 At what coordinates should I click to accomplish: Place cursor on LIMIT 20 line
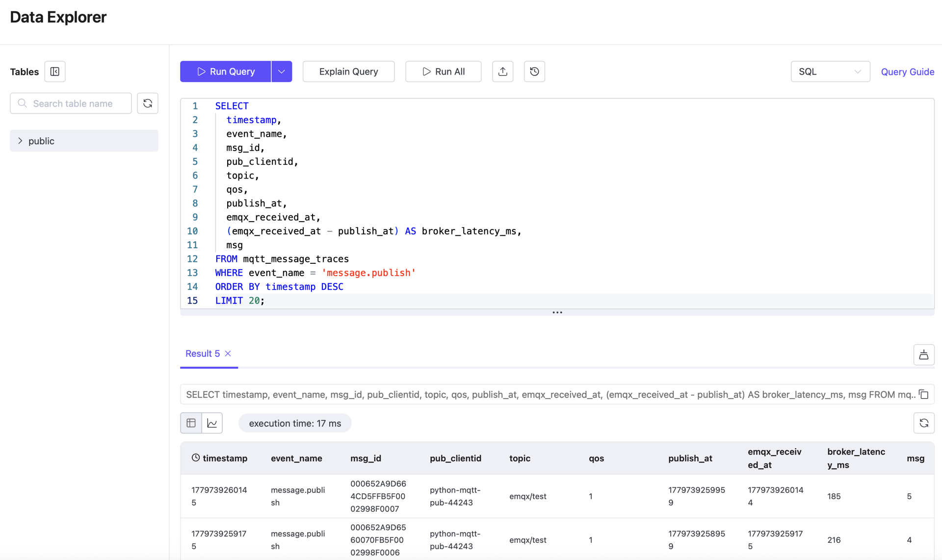point(240,301)
